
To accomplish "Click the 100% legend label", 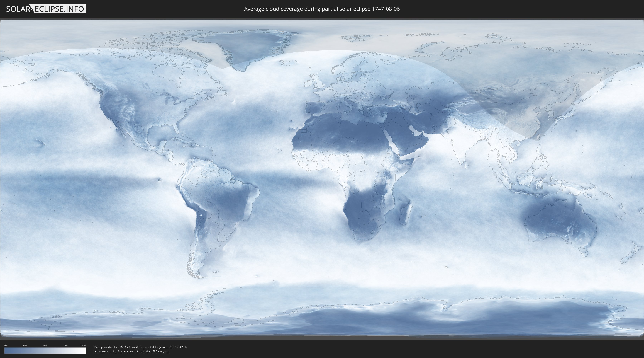I will click(83, 345).
